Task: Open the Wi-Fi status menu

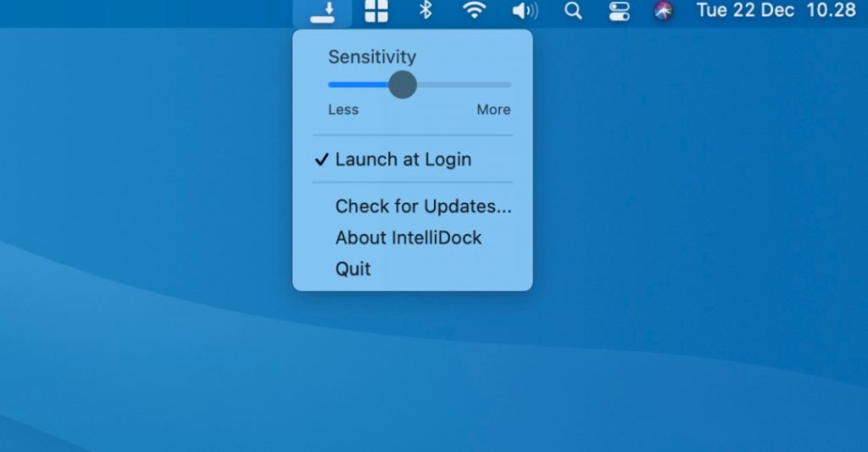Action: click(475, 10)
